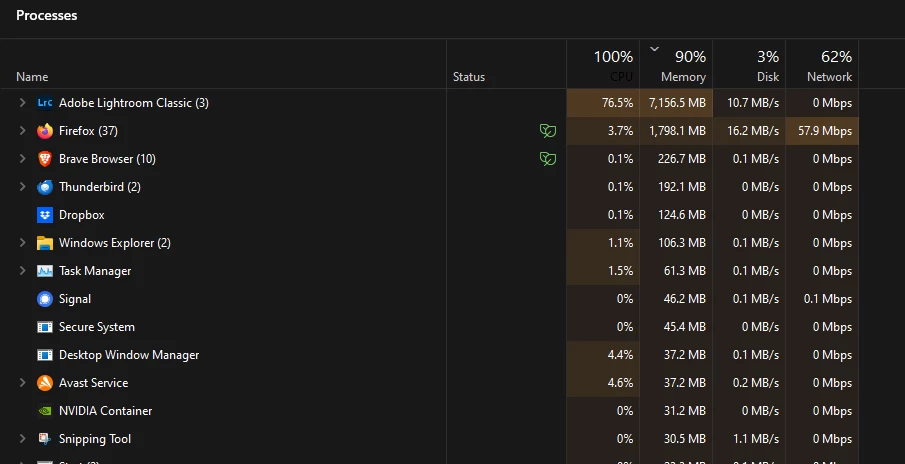
Task: Sort processes by Memory column header
Action: pos(676,65)
